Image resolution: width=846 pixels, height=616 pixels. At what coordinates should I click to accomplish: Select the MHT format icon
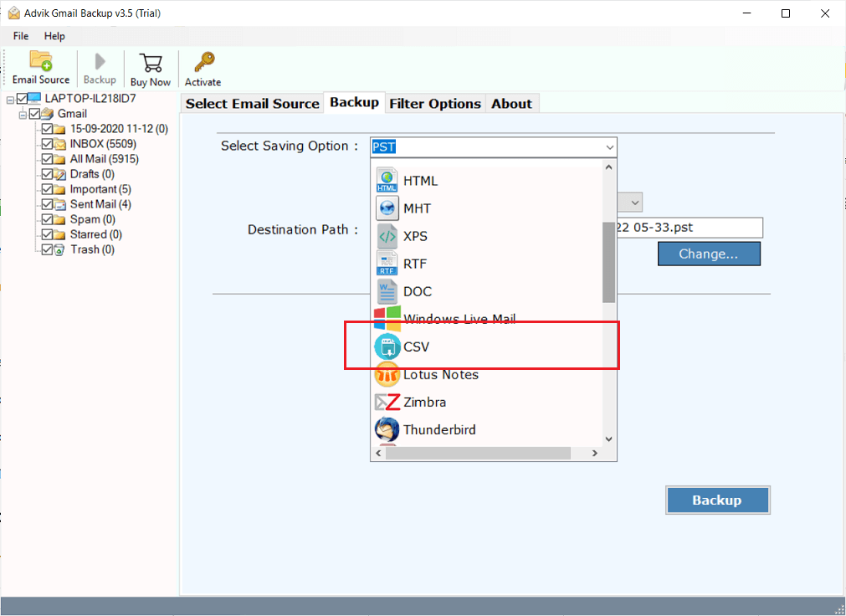(387, 208)
